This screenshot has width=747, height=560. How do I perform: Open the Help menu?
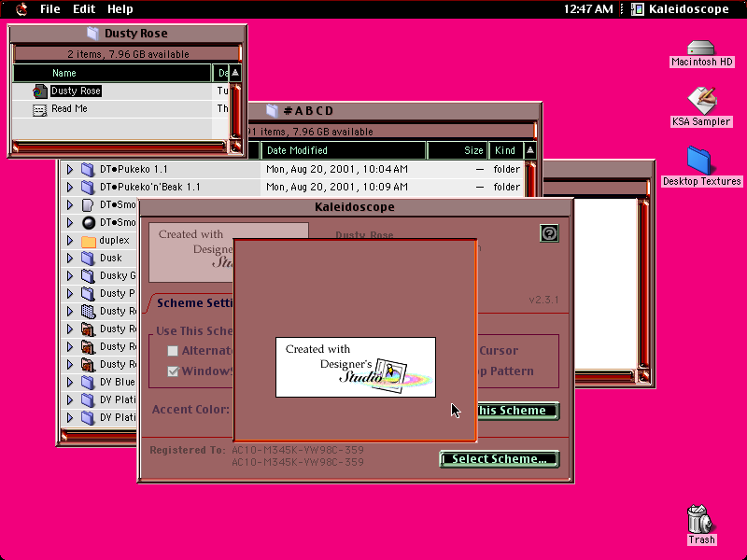(120, 9)
